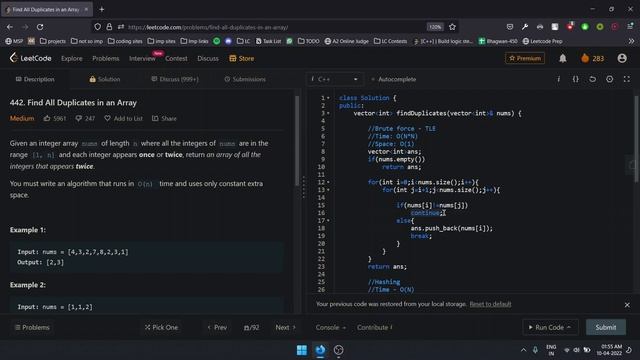Click the curly braces format code icon
The height and width of the screenshot is (360, 640).
(576, 79)
